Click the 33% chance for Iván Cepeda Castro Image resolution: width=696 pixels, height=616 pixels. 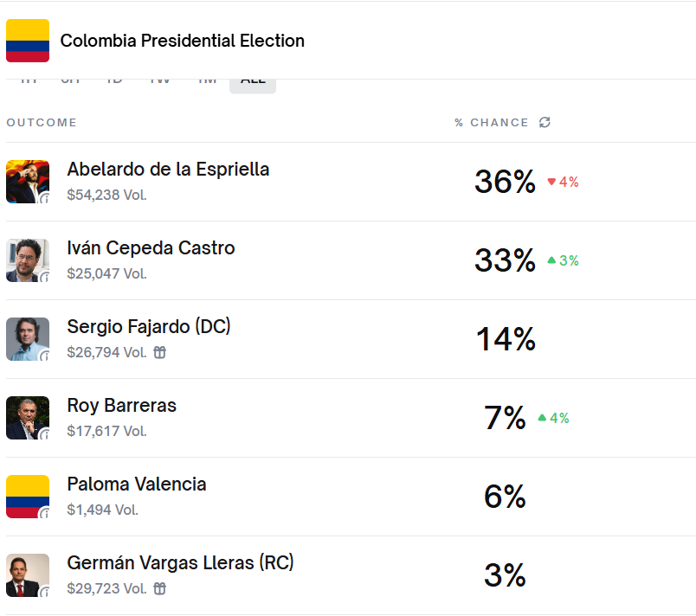(505, 260)
